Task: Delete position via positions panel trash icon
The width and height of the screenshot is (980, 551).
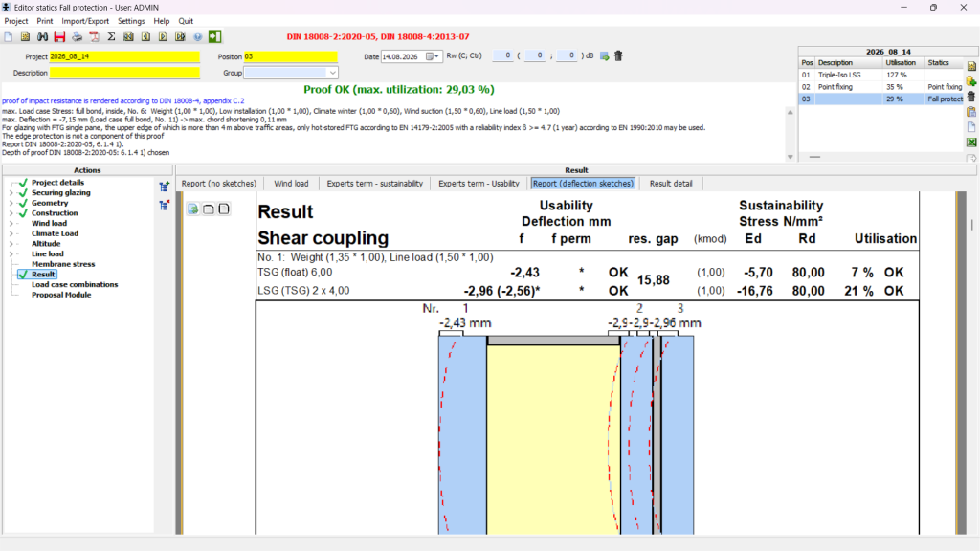Action: (971, 97)
